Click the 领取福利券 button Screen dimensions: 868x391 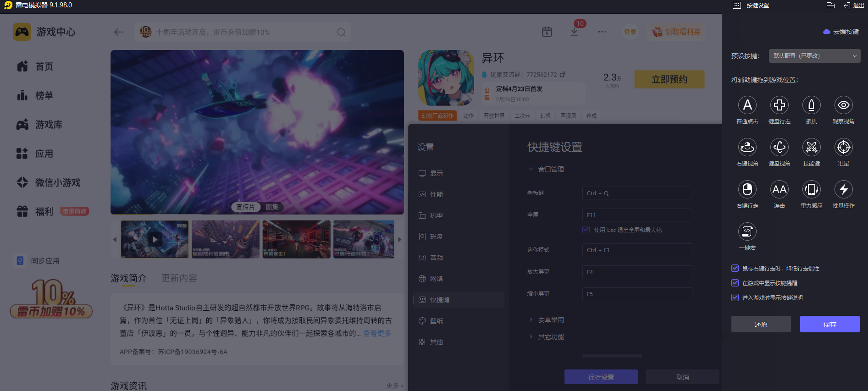[x=676, y=32]
